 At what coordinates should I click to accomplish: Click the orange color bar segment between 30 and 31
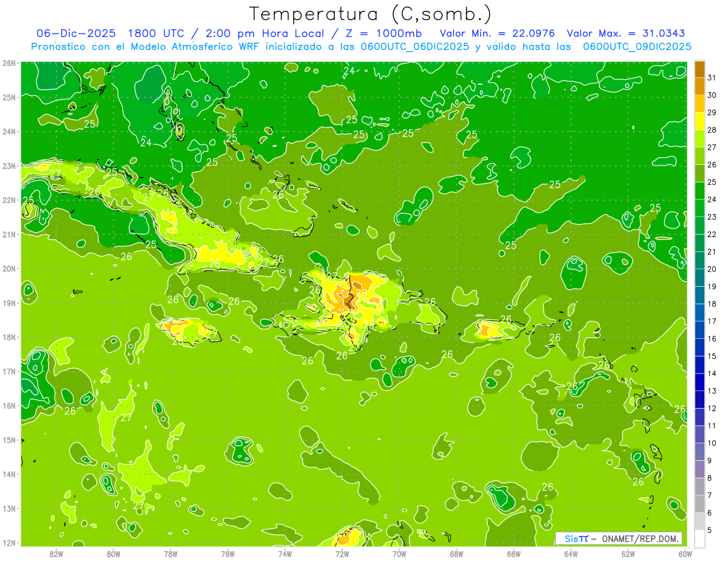pos(699,87)
